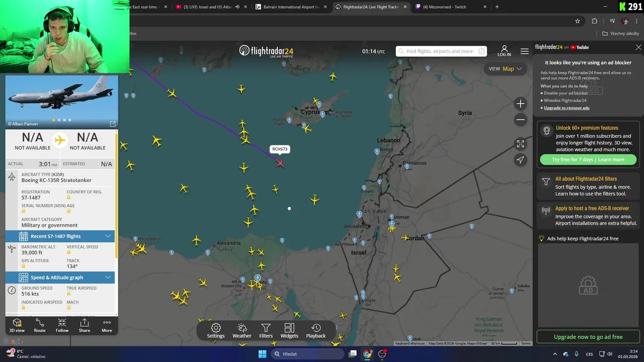Screen dimensions: 644x362
Task: Click the Alexandria map label
Action: point(228,243)
